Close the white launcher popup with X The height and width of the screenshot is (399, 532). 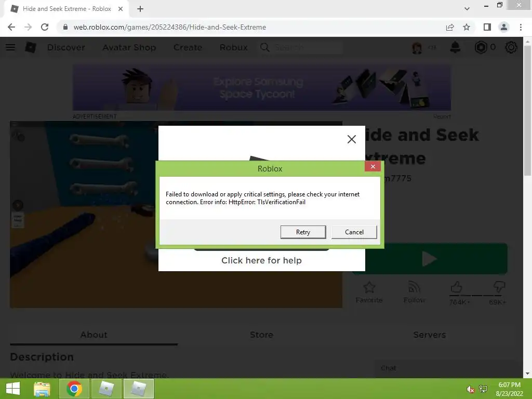tap(352, 139)
